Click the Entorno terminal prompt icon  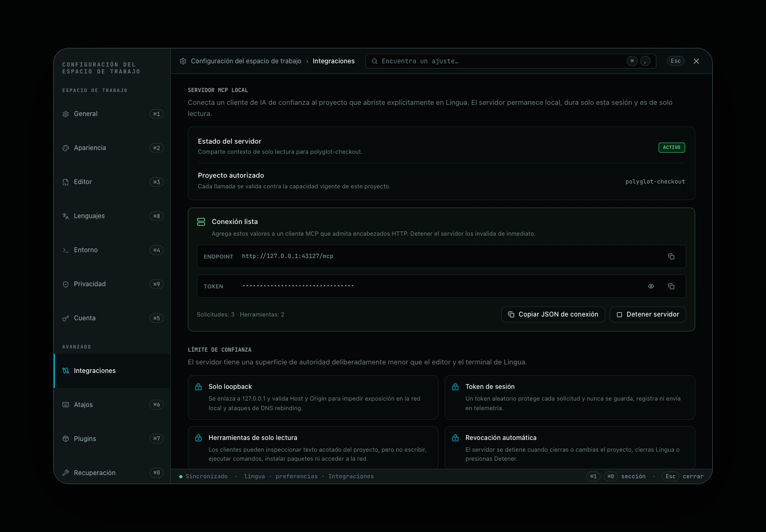(x=65, y=250)
